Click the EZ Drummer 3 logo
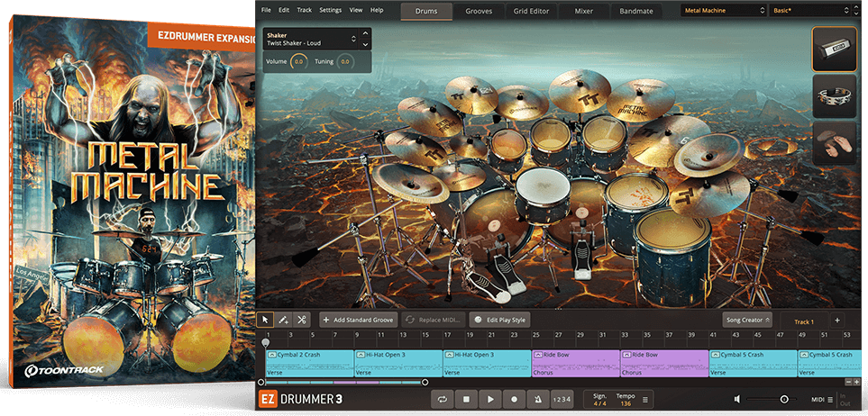This screenshot has height=416, width=868. (300, 399)
